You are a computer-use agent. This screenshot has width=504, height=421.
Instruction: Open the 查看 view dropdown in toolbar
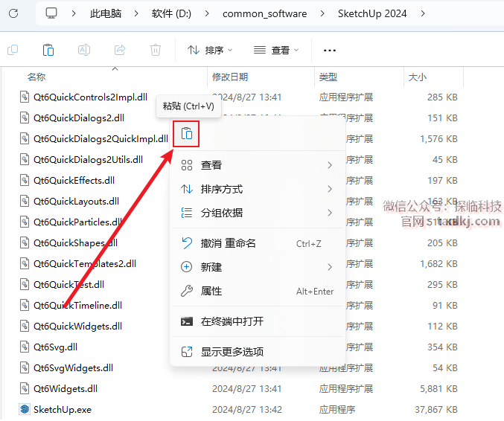(x=276, y=50)
